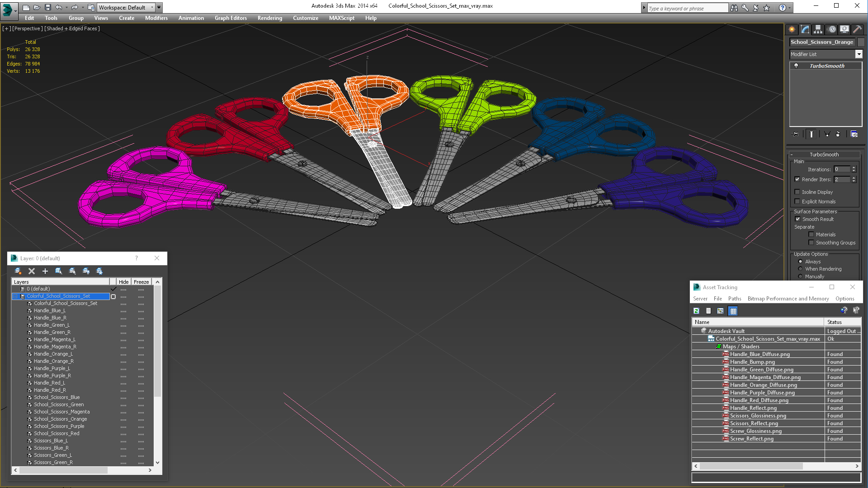This screenshot has width=868, height=488.
Task: Click the object color swatch next to name
Action: 861,42
